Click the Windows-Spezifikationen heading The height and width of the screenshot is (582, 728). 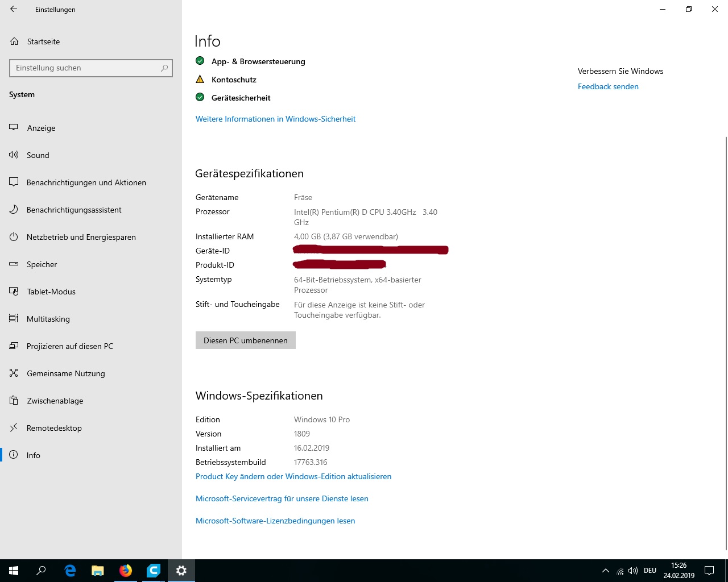pos(259,396)
